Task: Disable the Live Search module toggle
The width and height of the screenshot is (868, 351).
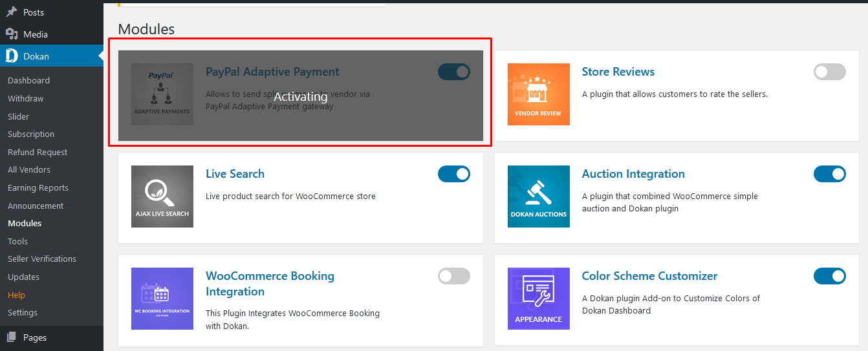Action: (454, 174)
